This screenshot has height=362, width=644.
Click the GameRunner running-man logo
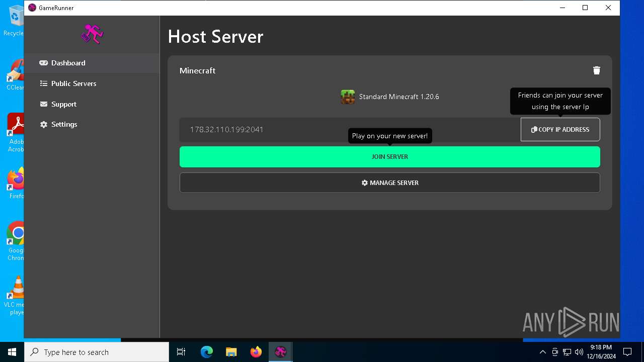(92, 34)
